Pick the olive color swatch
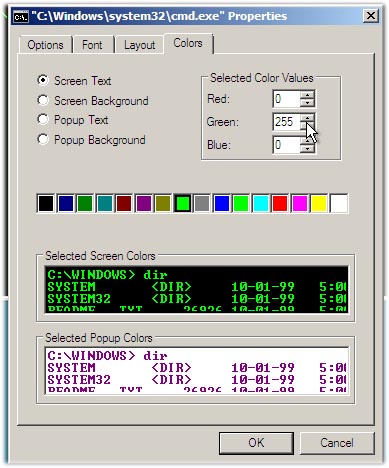 click(163, 203)
